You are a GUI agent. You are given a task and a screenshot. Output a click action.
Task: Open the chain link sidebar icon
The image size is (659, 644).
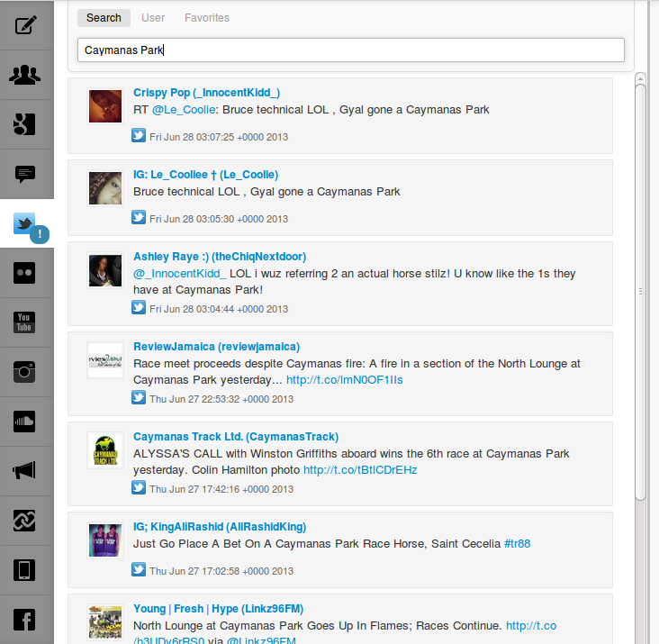[24, 521]
